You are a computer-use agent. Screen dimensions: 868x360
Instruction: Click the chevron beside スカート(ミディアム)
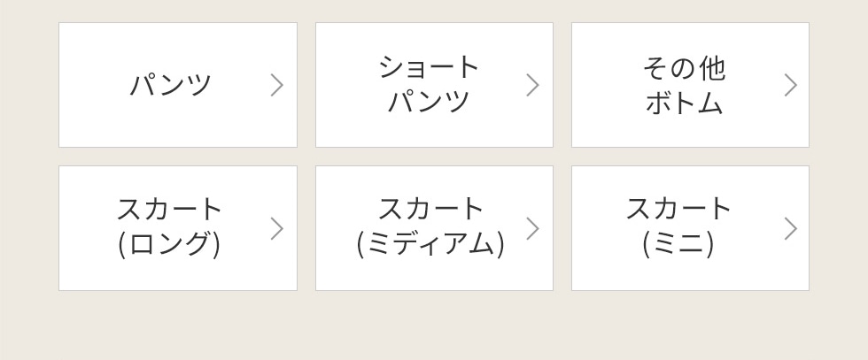coord(532,228)
